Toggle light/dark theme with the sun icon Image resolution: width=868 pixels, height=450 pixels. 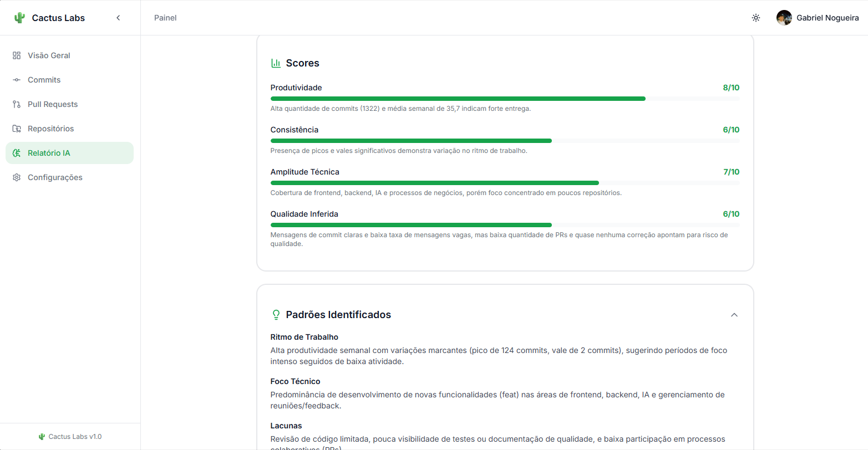756,17
